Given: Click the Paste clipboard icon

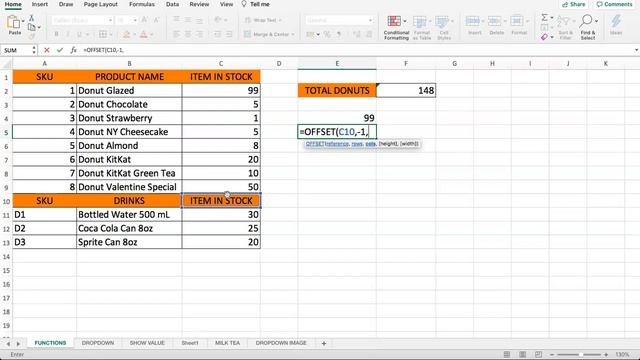Looking at the screenshot, I should (13, 22).
